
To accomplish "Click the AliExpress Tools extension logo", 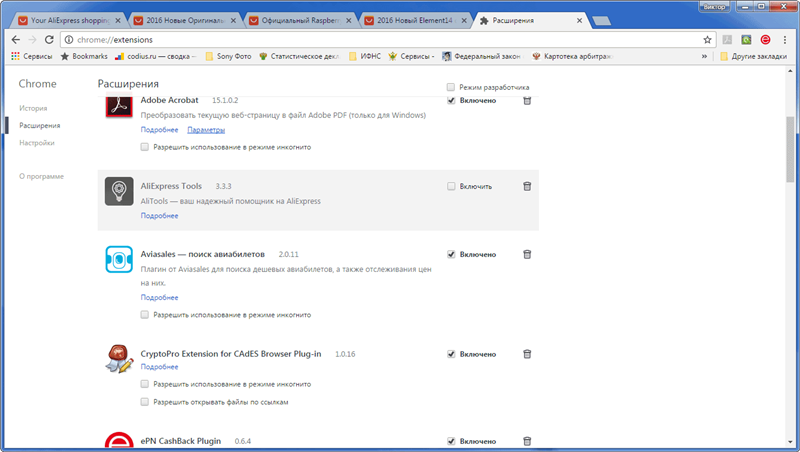I will click(x=119, y=191).
